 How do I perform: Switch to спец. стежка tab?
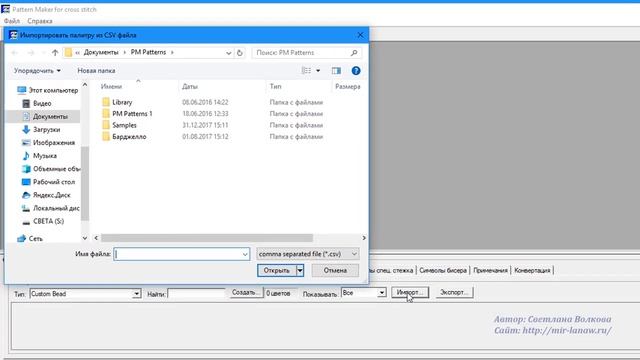[x=392, y=270]
